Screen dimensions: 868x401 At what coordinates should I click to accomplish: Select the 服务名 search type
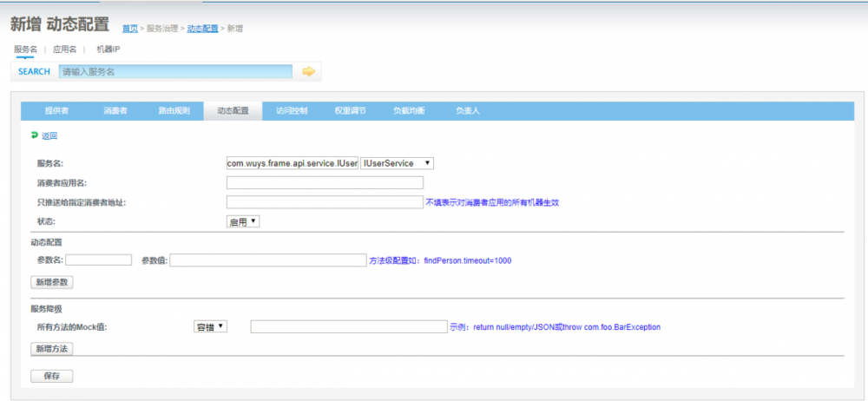pos(25,49)
